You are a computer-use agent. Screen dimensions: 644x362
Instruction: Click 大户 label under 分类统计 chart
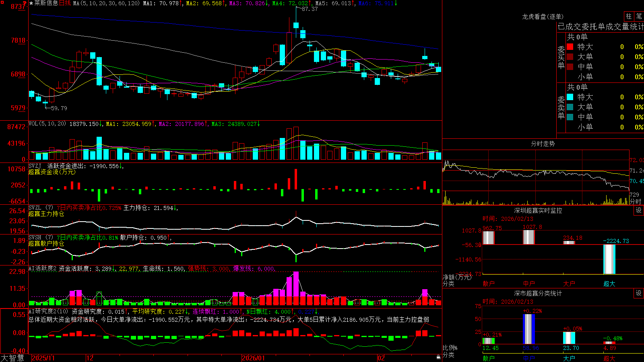coord(569,358)
